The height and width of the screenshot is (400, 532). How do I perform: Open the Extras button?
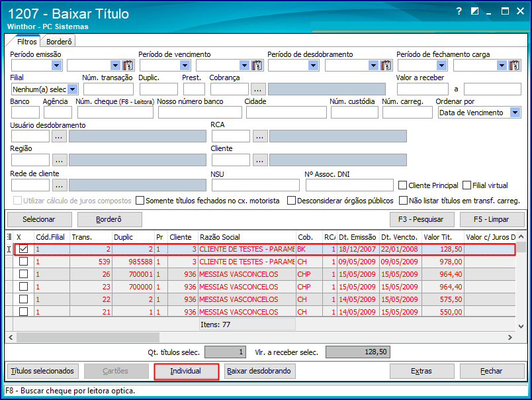tap(421, 371)
